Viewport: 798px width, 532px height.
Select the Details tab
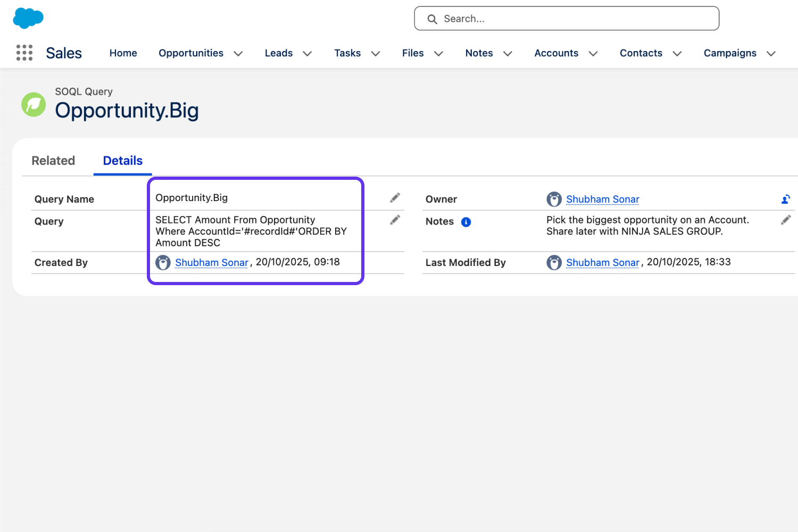[x=123, y=161]
